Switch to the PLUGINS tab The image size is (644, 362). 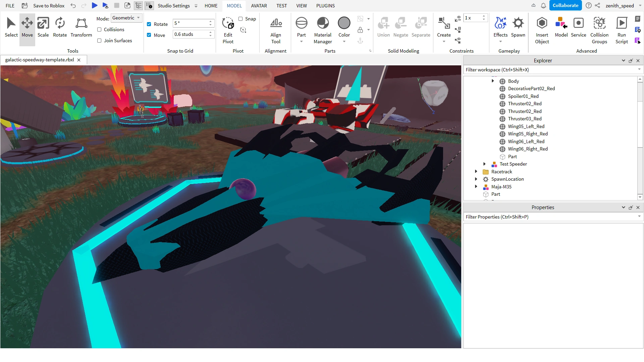[x=325, y=6]
